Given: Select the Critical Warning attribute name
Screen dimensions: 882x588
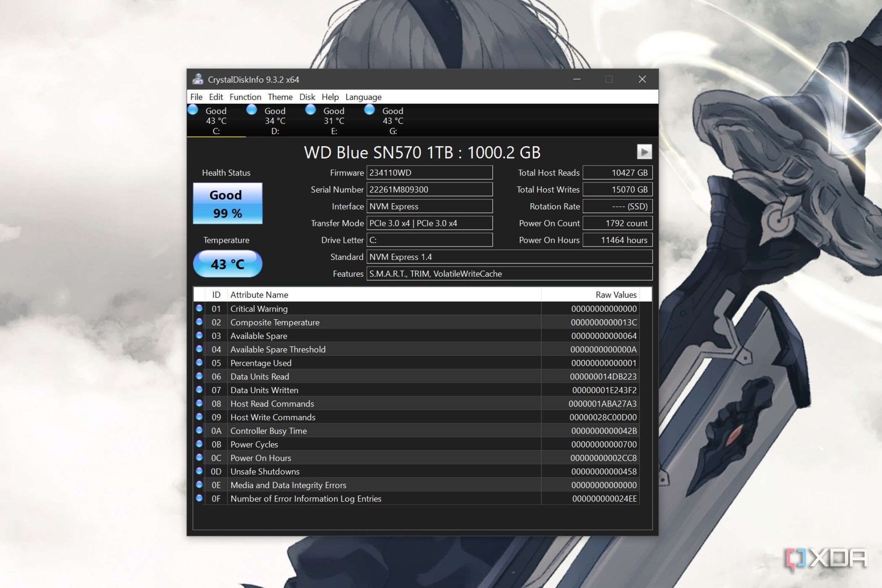Looking at the screenshot, I should coord(259,309).
